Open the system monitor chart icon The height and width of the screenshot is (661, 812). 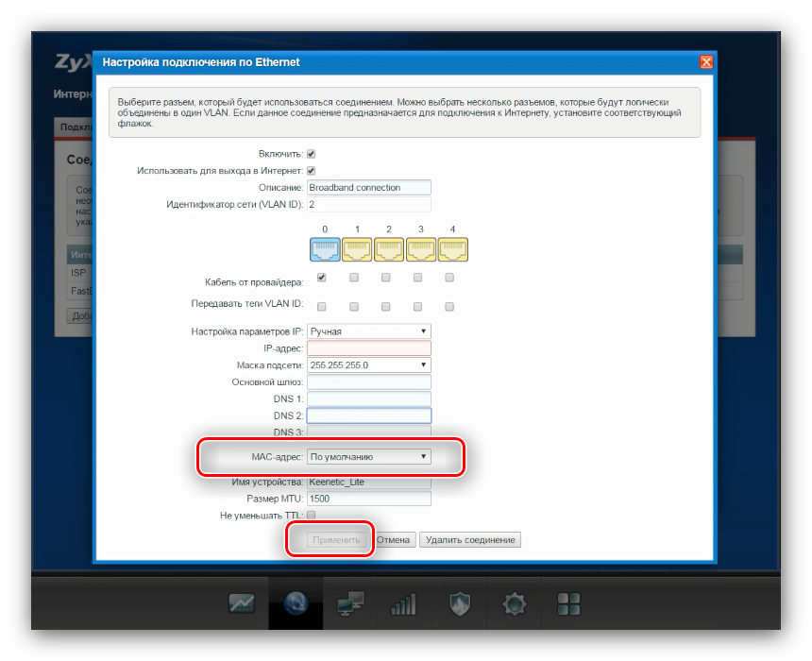pos(242,603)
